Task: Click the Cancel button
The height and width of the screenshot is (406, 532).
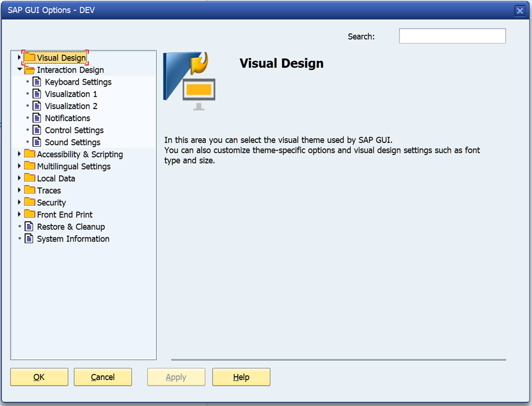Action: (103, 377)
